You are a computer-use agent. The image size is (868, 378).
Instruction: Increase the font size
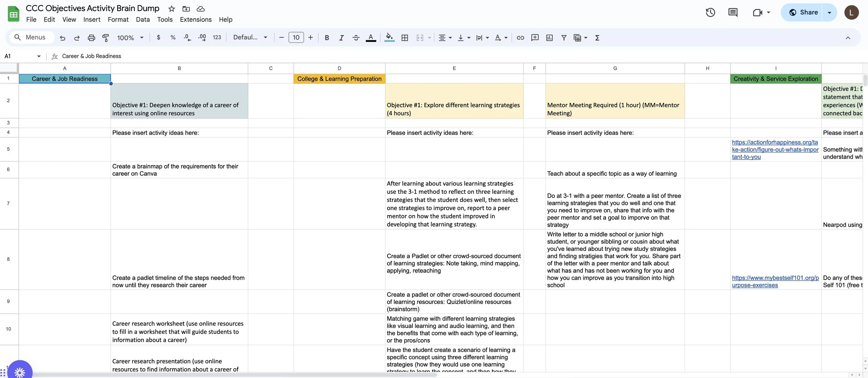(x=310, y=38)
